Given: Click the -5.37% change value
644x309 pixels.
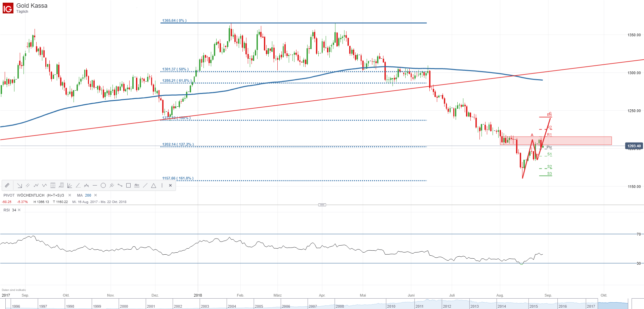Looking at the screenshot, I should pyautogui.click(x=22, y=202).
